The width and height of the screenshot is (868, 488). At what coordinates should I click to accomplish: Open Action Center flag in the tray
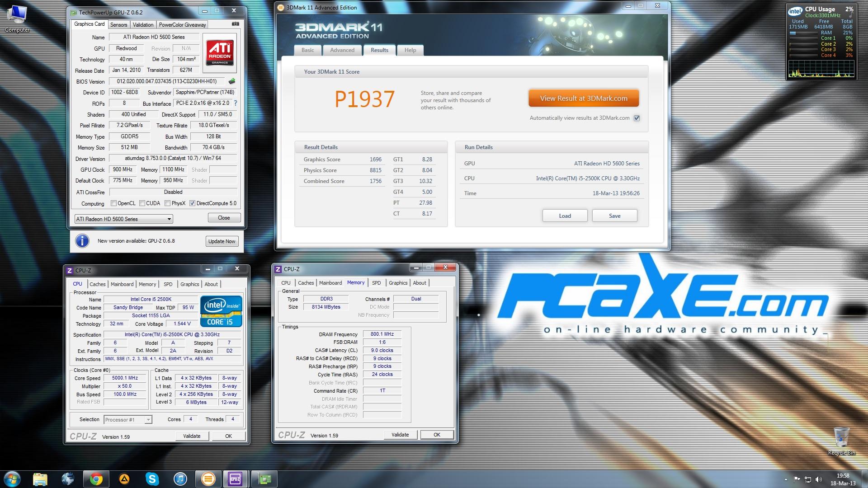click(x=797, y=479)
